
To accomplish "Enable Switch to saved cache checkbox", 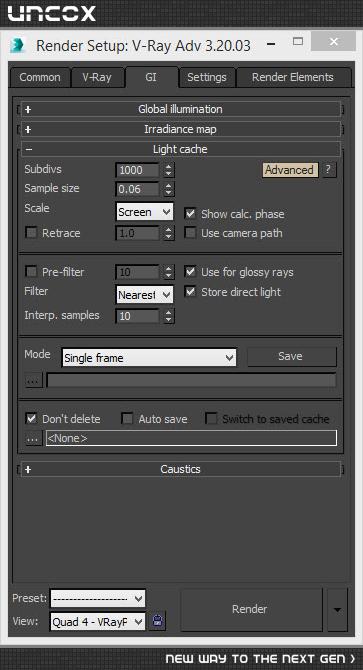I will pos(211,419).
